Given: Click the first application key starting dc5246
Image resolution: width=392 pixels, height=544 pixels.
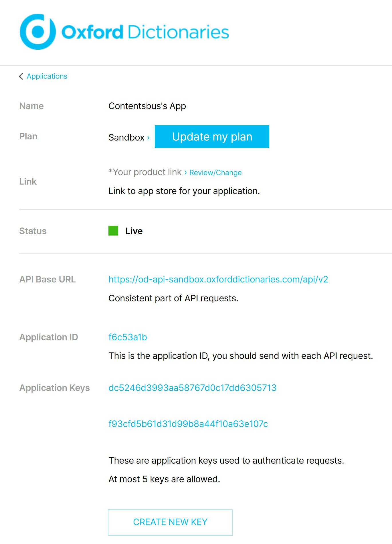Looking at the screenshot, I should (192, 388).
